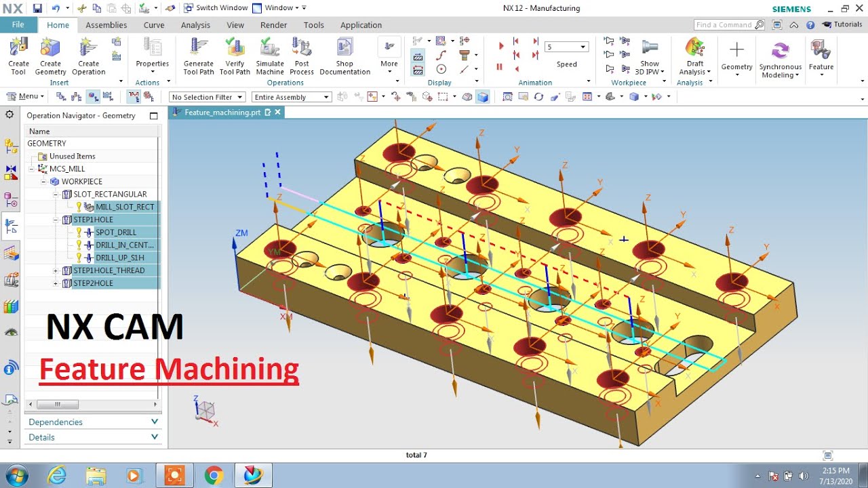Open the Assembly Navigator sidebar icon
868x488 pixels.
click(x=11, y=146)
